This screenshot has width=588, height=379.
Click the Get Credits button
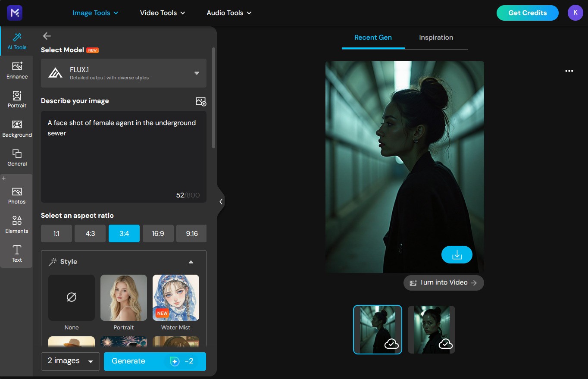coord(528,13)
